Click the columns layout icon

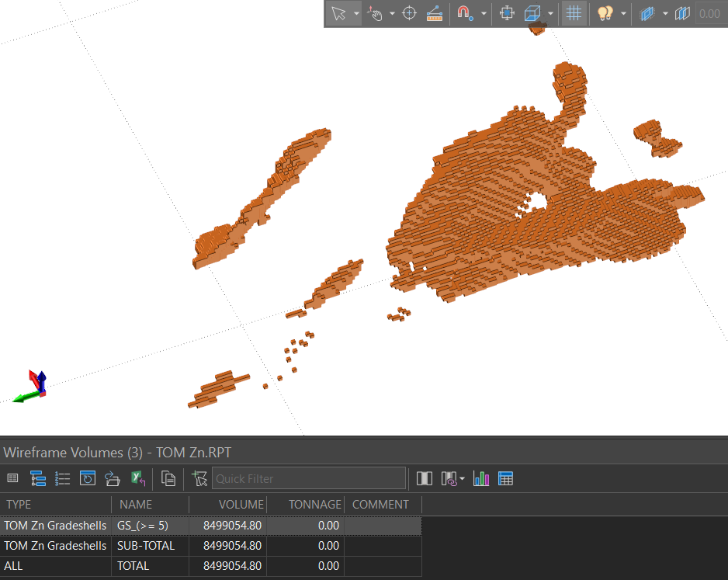tap(425, 478)
